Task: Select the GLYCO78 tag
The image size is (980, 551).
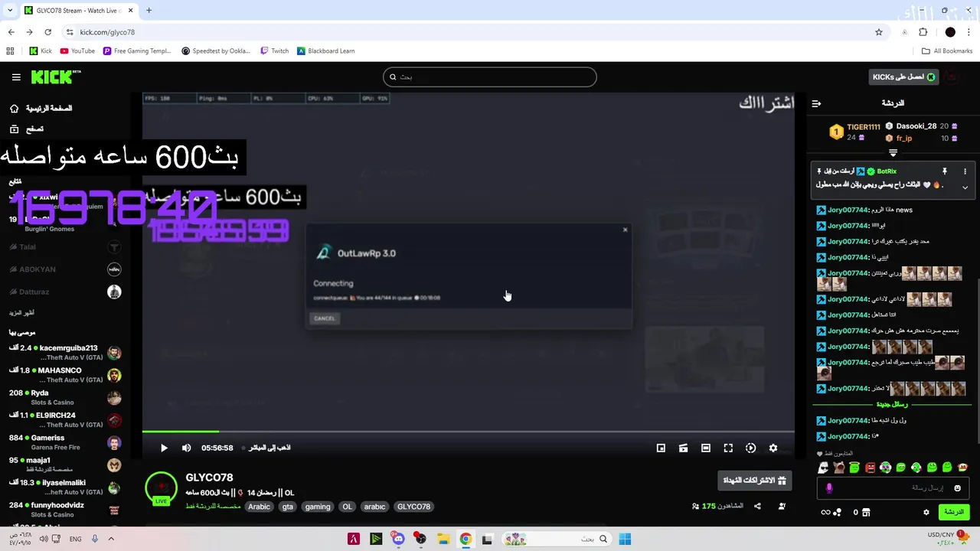Action: [414, 507]
